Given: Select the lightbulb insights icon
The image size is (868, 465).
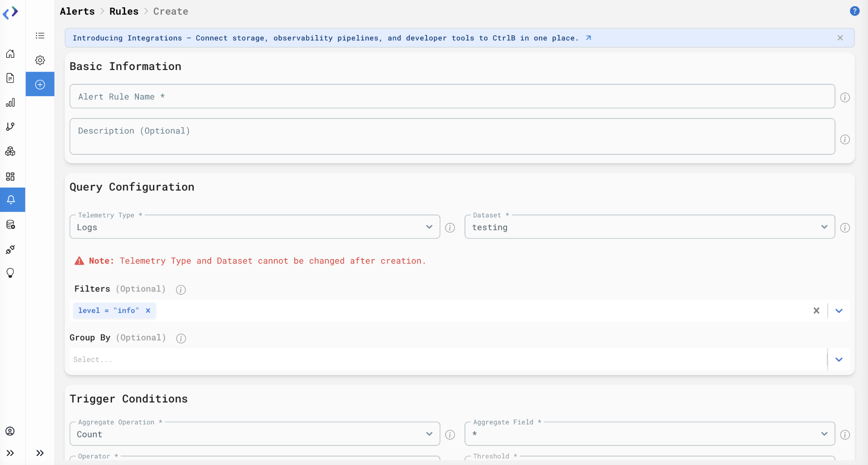Looking at the screenshot, I should (10, 273).
